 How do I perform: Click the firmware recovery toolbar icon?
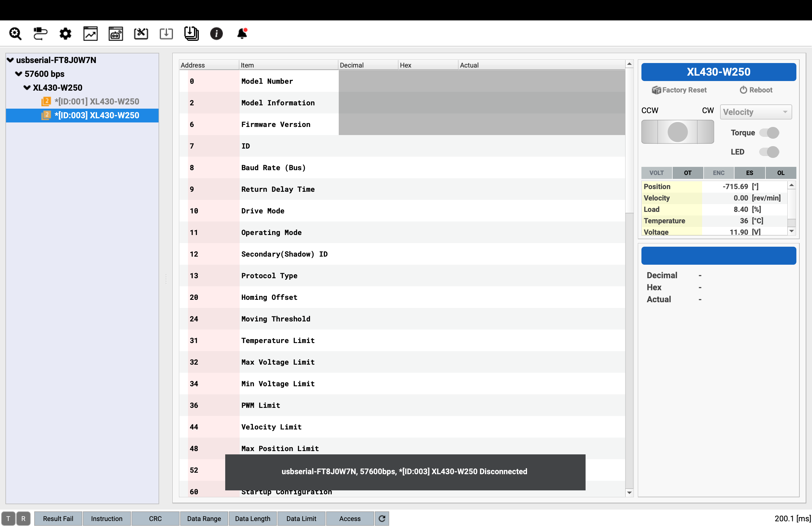click(x=141, y=33)
